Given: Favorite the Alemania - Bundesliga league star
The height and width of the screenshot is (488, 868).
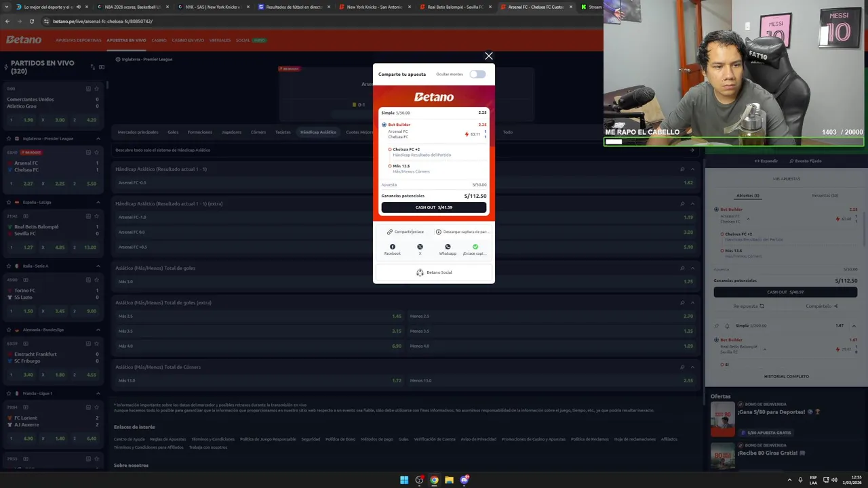Looking at the screenshot, I should [8, 329].
